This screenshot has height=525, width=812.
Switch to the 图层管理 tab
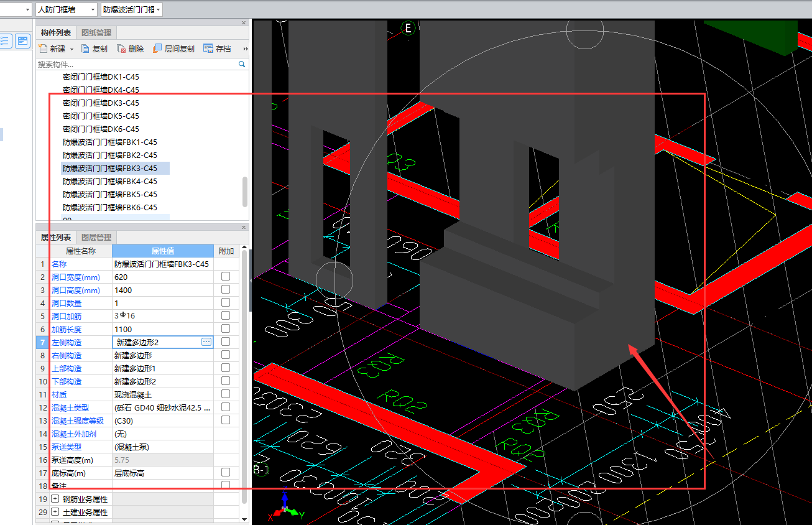pos(96,237)
